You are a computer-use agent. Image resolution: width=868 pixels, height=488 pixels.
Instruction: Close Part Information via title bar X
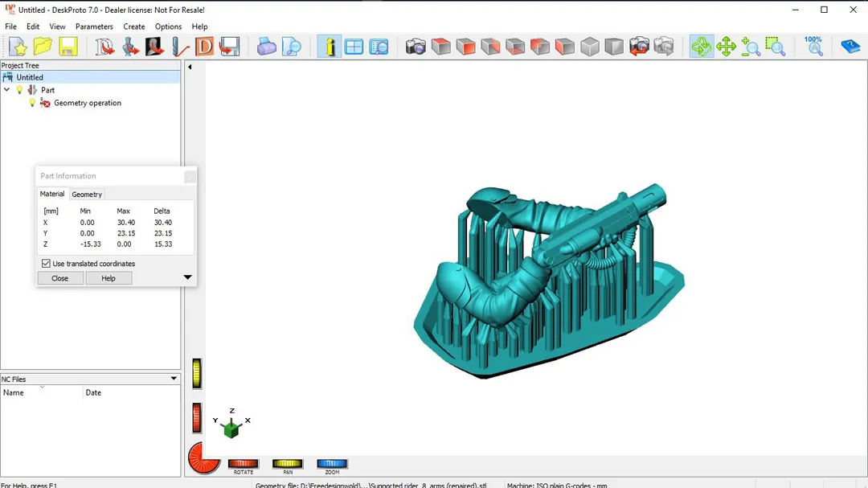coord(190,177)
